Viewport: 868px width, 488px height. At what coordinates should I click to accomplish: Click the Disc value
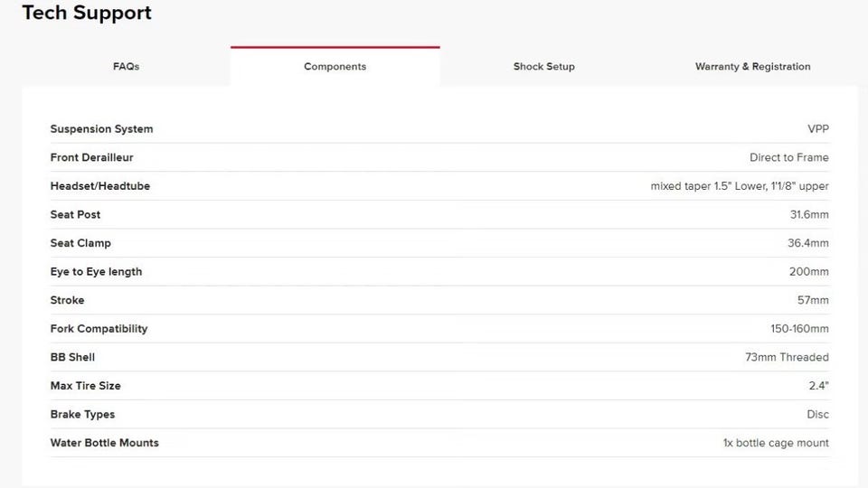pyautogui.click(x=817, y=415)
